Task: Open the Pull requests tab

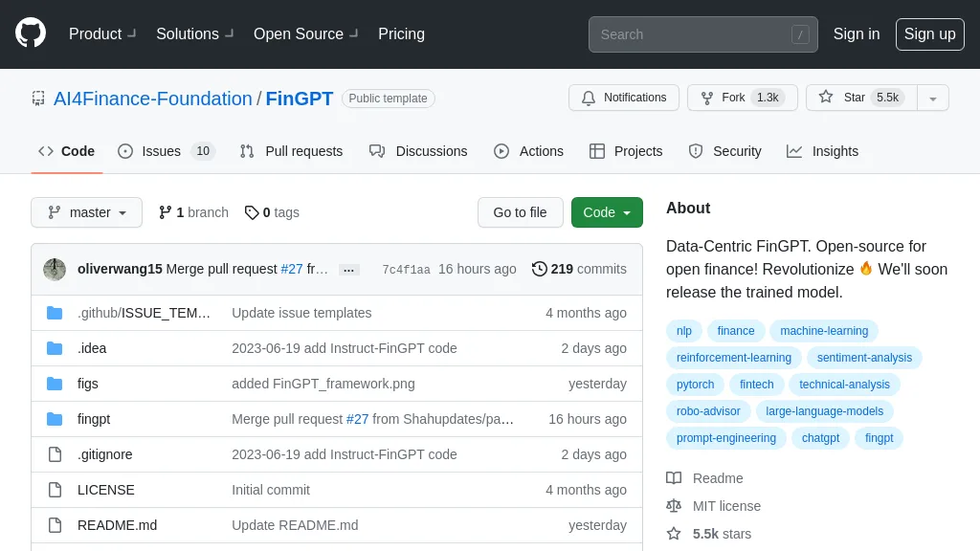Action: coord(291,151)
